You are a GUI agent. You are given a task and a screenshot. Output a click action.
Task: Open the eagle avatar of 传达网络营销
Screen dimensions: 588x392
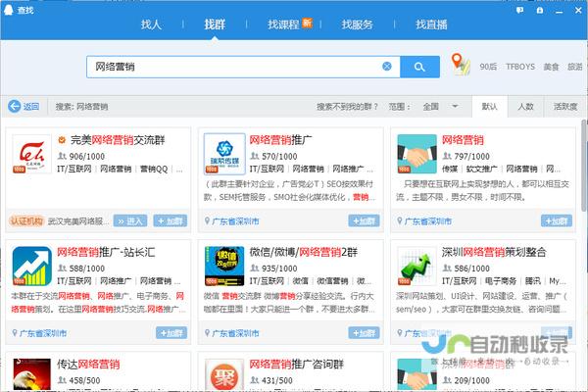point(32,374)
